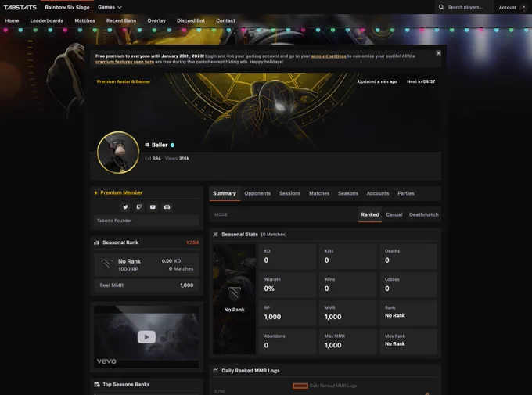Viewport: 532px width, 395px height.
Task: Click the Premium Member star icon
Action: [x=96, y=192]
